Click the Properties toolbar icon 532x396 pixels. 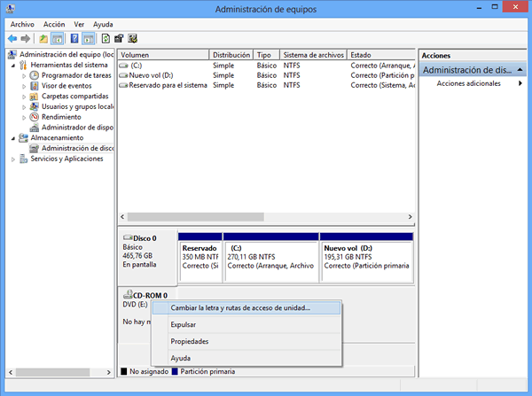pyautogui.click(x=119, y=39)
